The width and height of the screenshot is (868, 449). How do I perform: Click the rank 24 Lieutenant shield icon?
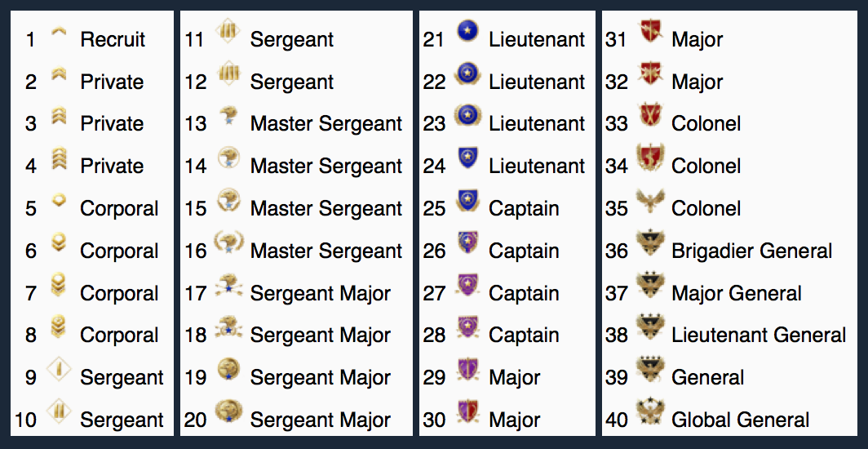click(467, 158)
